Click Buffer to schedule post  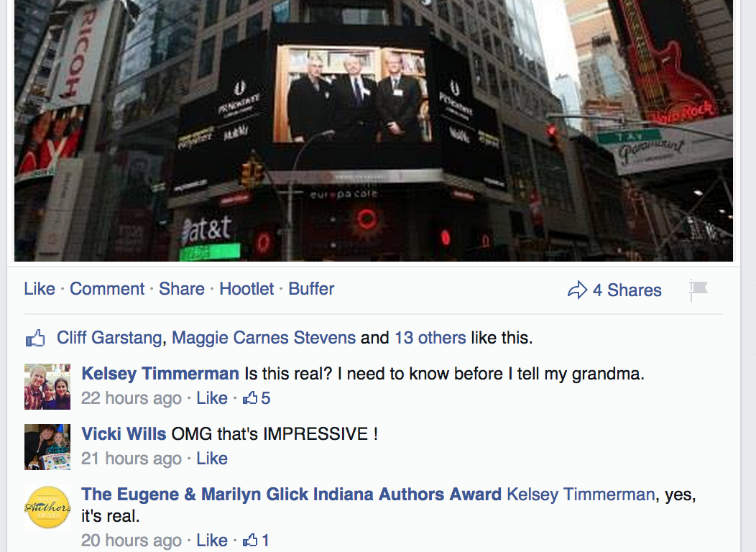point(311,289)
